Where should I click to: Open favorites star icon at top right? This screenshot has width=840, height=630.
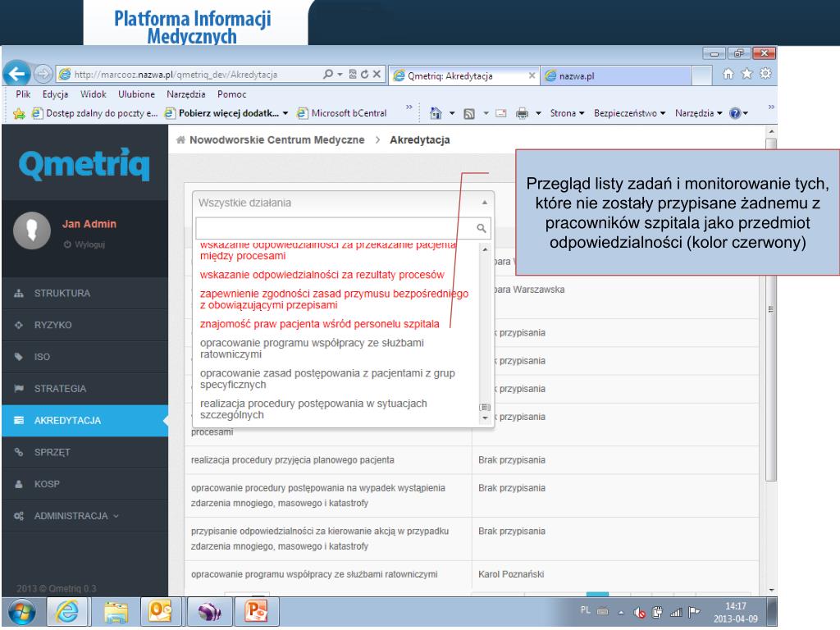746,74
